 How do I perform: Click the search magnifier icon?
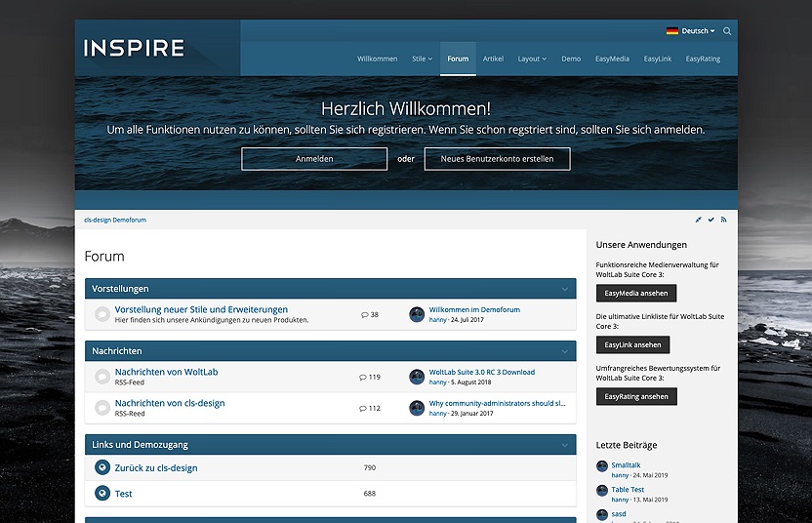(727, 31)
